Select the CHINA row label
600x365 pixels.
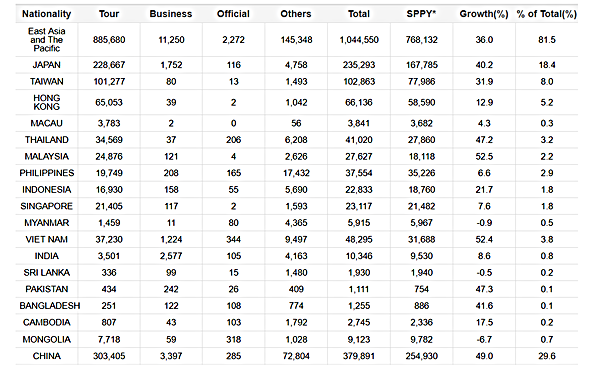(47, 356)
